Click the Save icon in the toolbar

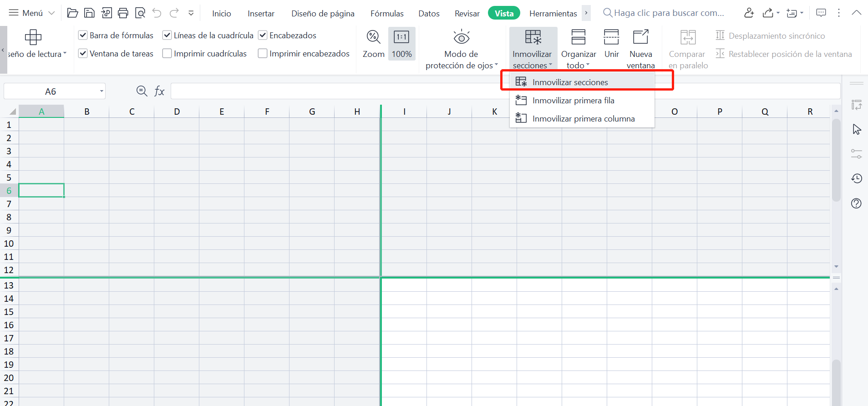click(x=89, y=13)
